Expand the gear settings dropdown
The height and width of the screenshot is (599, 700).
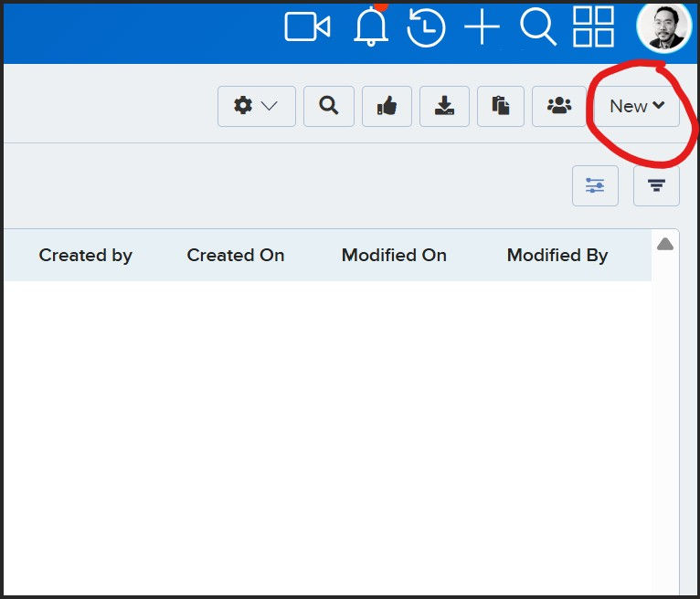point(256,106)
